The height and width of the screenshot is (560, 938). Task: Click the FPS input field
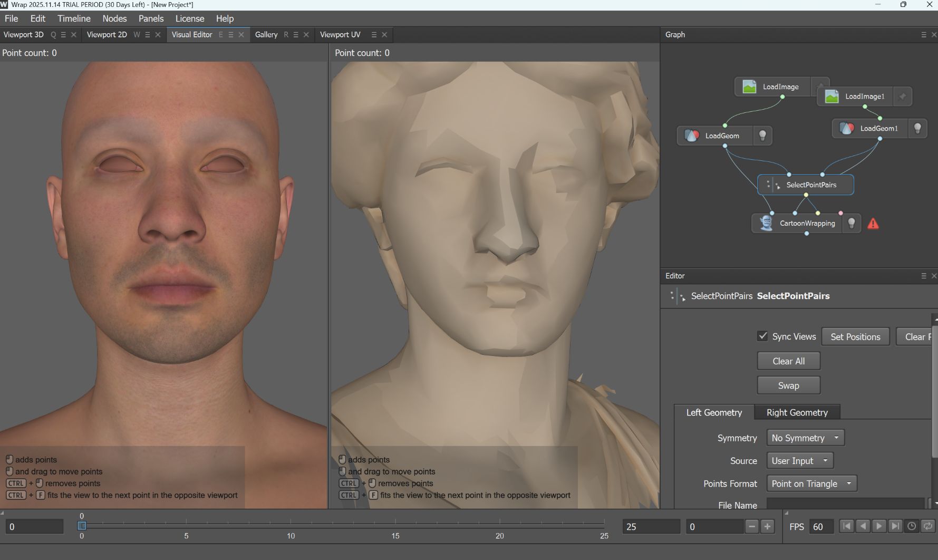point(821,527)
